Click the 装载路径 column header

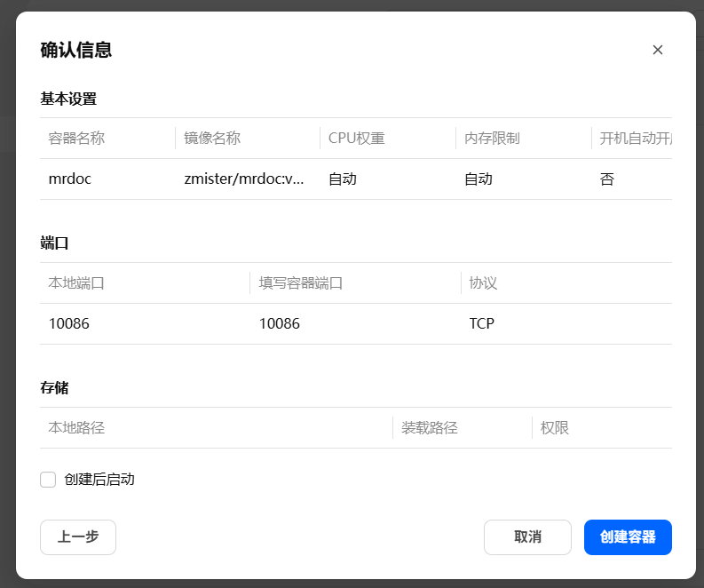[x=430, y=428]
